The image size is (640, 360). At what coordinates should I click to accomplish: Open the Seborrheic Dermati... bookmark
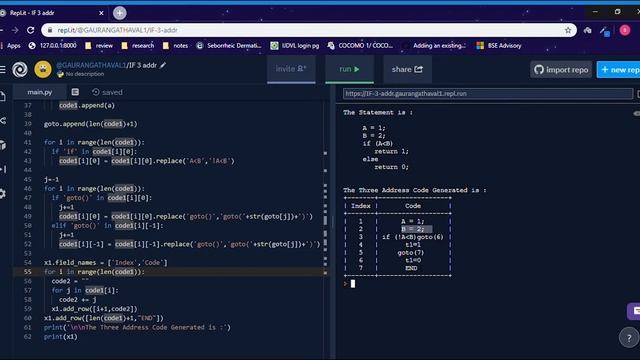229,46
